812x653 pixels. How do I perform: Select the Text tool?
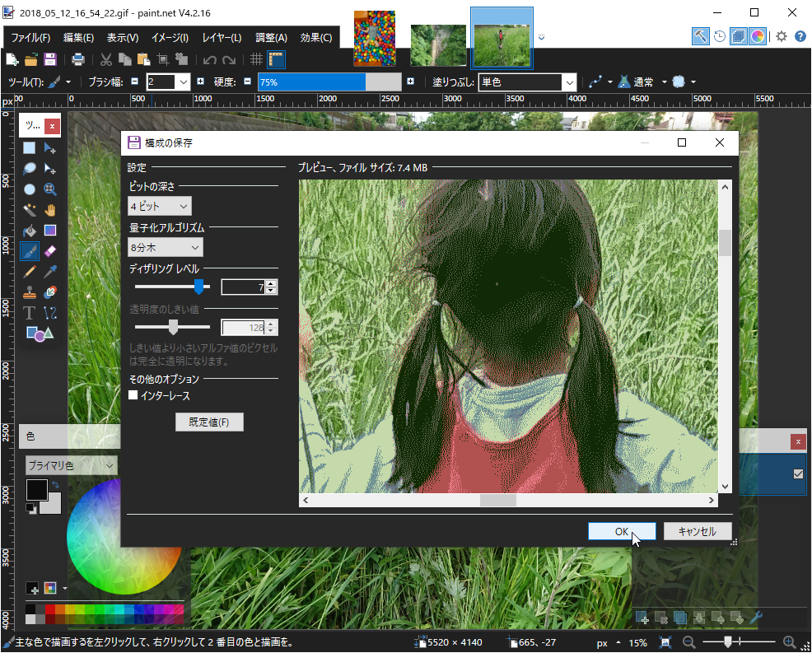[29, 312]
